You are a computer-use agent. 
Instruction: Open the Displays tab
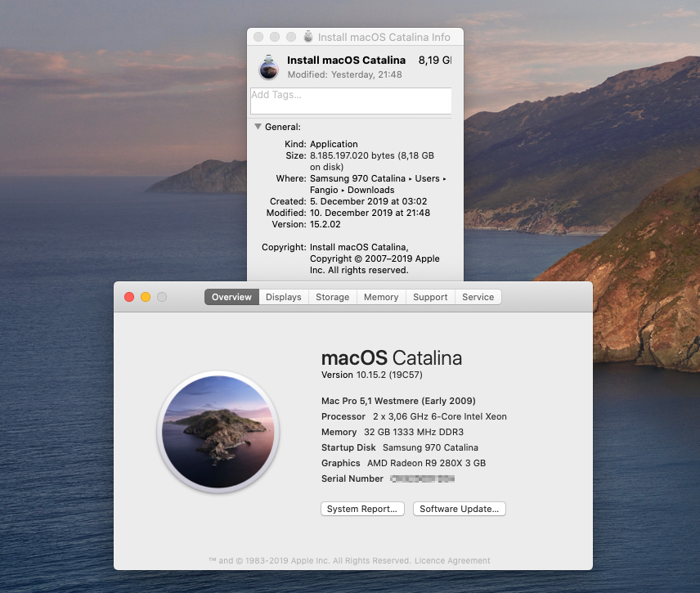[x=284, y=297]
